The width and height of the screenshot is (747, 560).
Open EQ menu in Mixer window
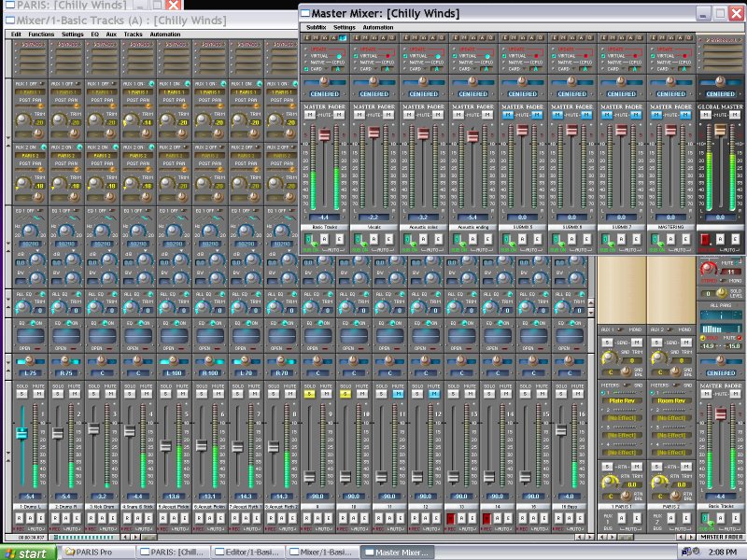tap(95, 35)
